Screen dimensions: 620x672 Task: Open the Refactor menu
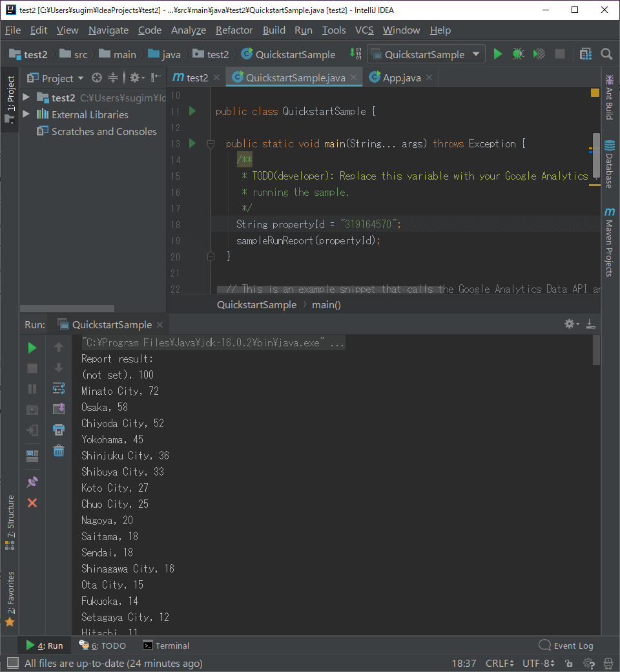234,30
